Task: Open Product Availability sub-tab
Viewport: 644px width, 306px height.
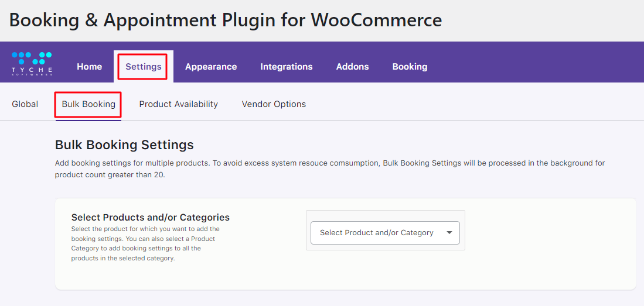Action: coord(179,104)
